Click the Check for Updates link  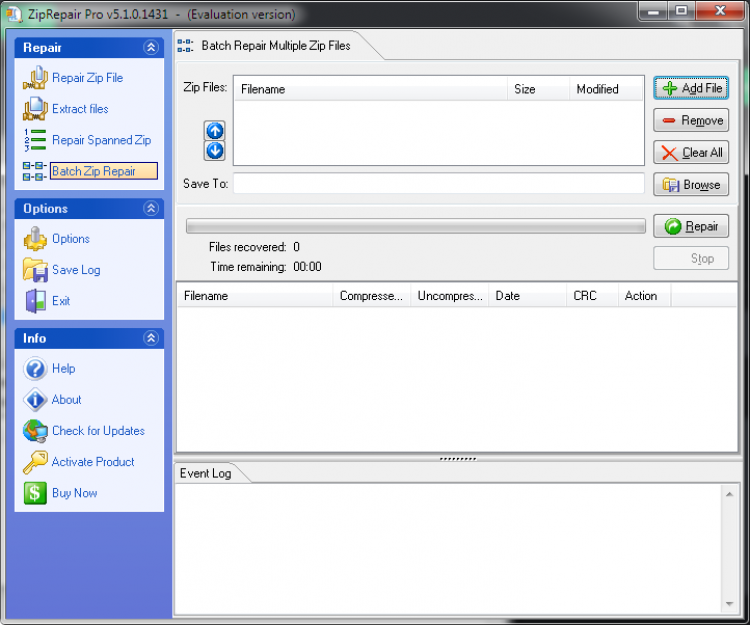[99, 431]
